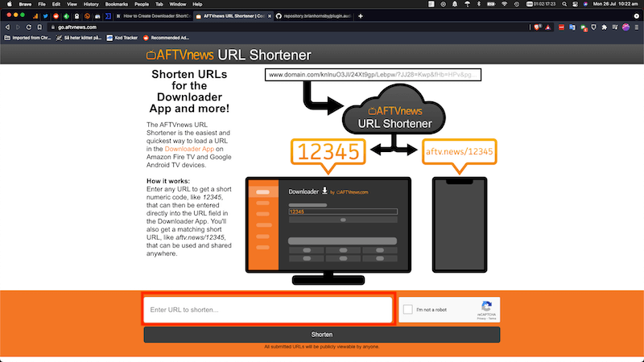Open the Så heter köttet på... bookmark
Image resolution: width=644 pixels, height=362 pixels.
(78, 38)
